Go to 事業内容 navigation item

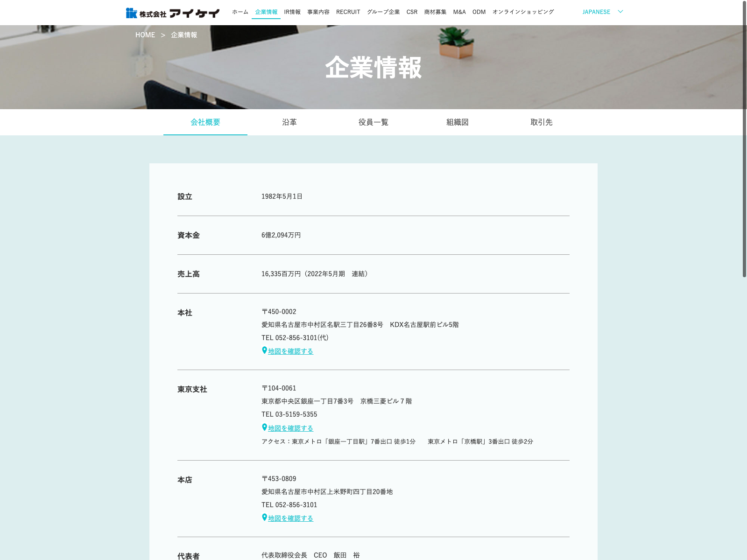(x=318, y=12)
